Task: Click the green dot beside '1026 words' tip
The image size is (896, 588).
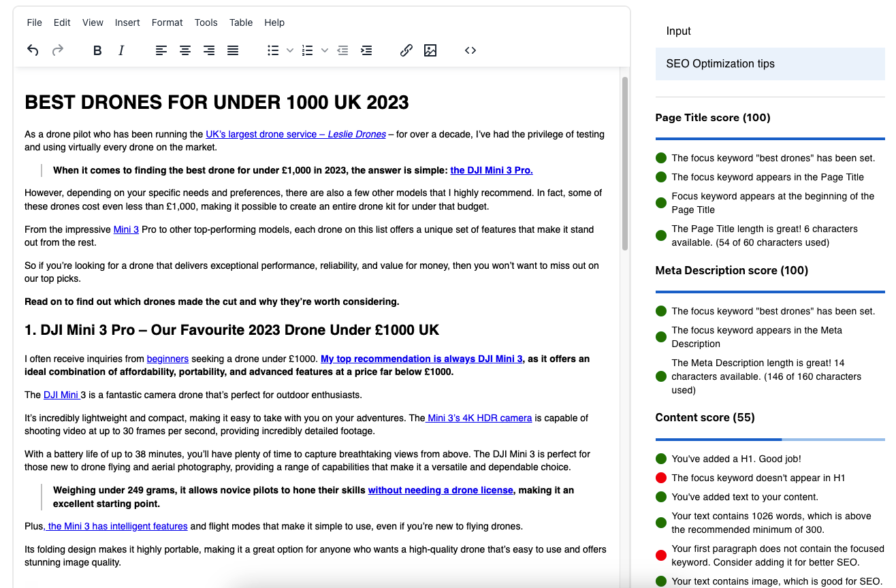Action: click(x=660, y=523)
